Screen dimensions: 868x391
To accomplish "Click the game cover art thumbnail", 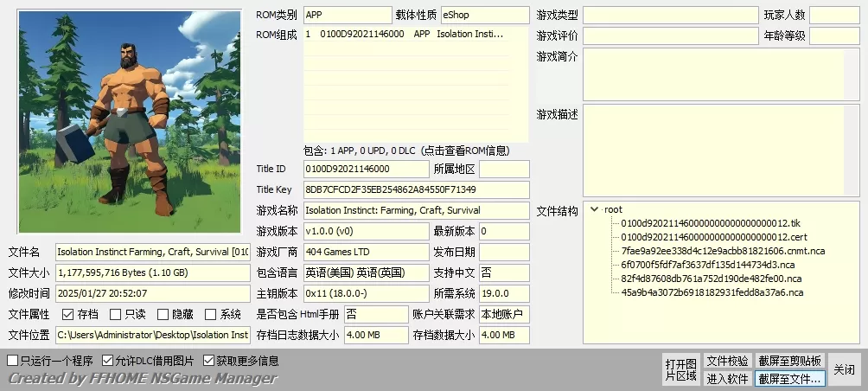I will [130, 121].
